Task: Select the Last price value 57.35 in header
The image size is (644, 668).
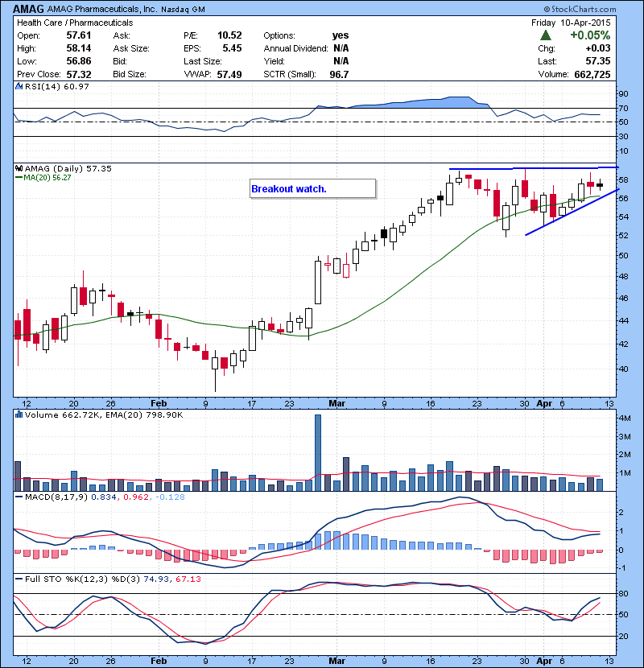Action: pyautogui.click(x=598, y=61)
